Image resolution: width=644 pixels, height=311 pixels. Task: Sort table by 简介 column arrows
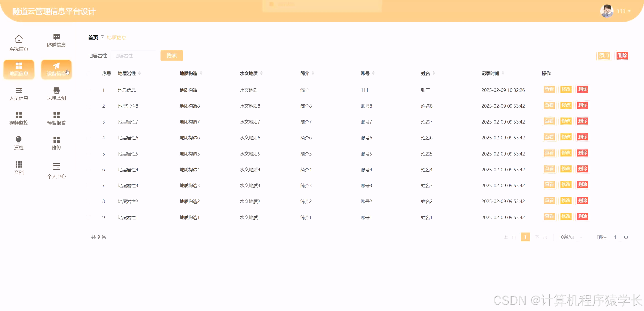coord(313,73)
